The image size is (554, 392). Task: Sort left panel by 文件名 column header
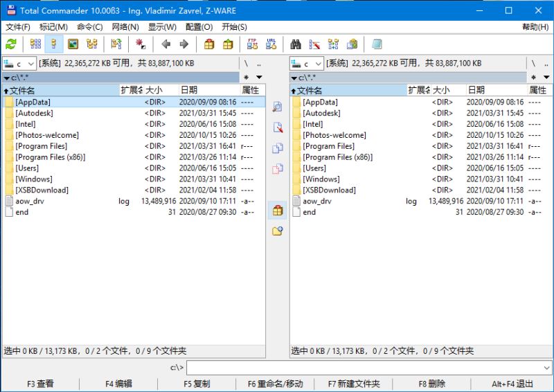[61, 91]
